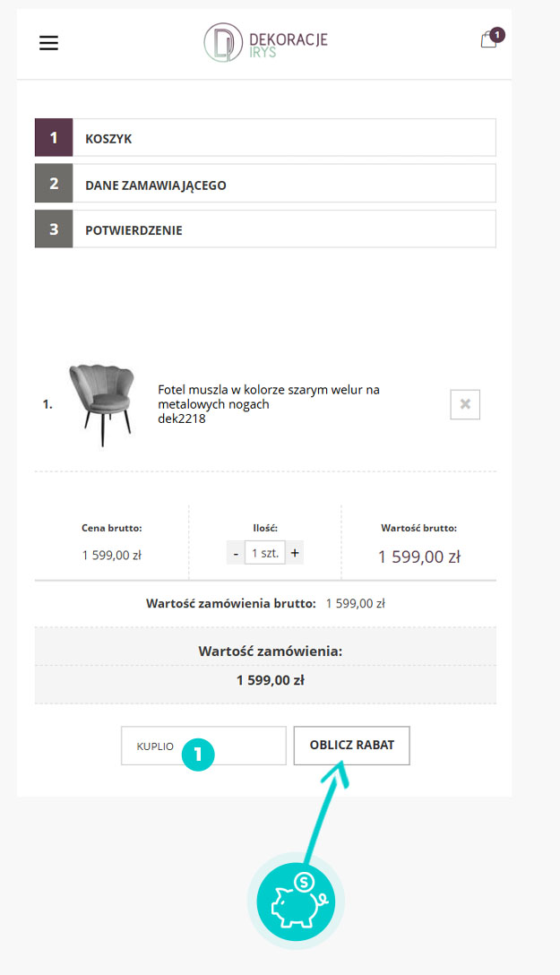Focus the KUPLIO discount code field

[203, 746]
